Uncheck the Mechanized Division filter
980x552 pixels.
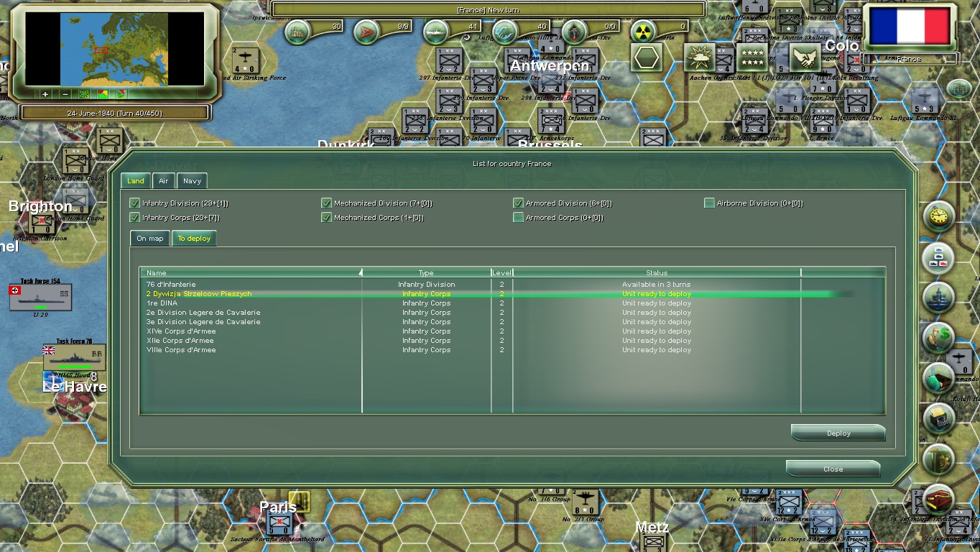coord(326,203)
